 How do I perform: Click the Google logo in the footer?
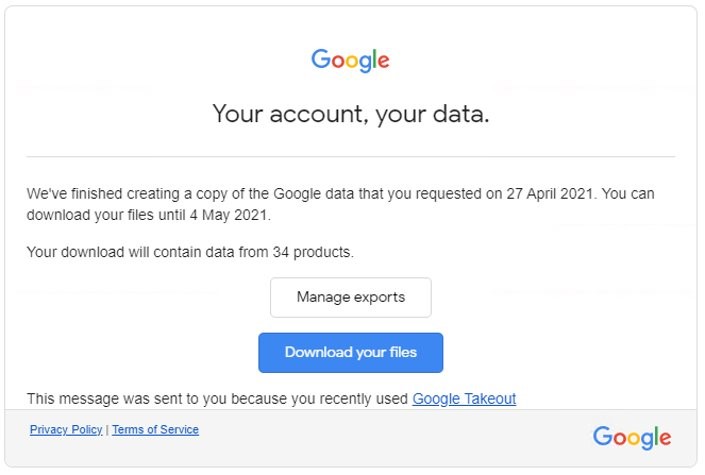[x=631, y=438]
